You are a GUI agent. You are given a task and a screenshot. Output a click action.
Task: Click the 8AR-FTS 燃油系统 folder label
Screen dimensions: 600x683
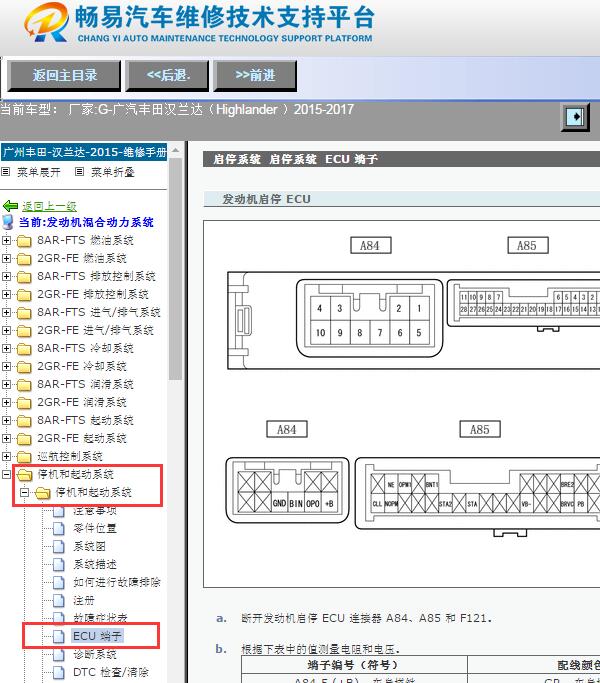(85, 240)
